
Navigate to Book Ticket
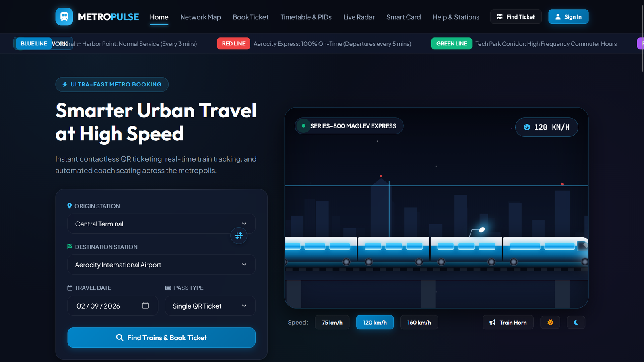click(x=250, y=17)
